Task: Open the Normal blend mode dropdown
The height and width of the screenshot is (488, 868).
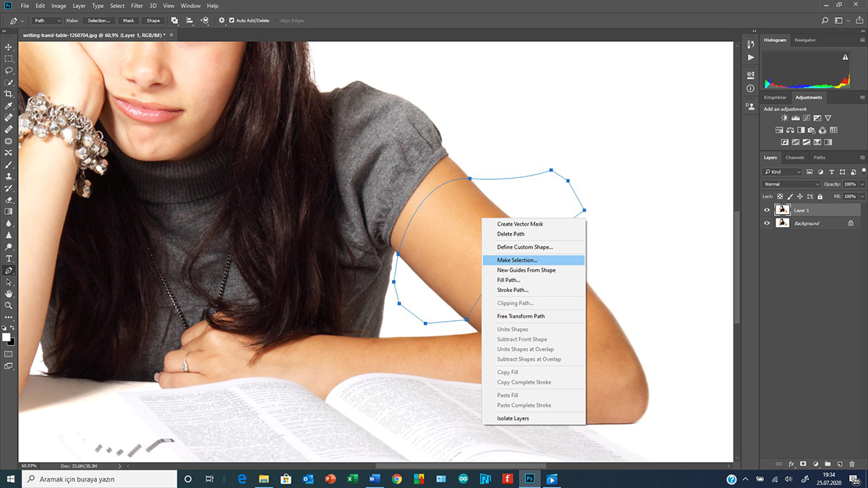Action: 792,184
